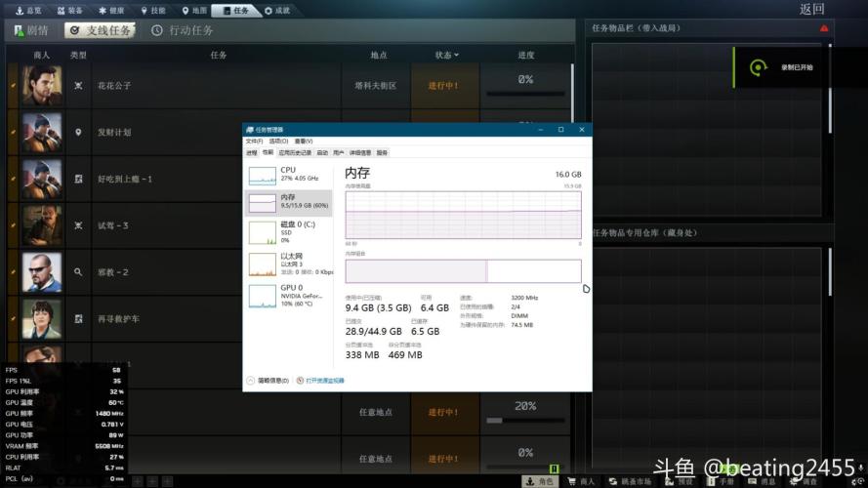Open the 地图 map tab
The height and width of the screenshot is (488, 868).
click(x=194, y=10)
